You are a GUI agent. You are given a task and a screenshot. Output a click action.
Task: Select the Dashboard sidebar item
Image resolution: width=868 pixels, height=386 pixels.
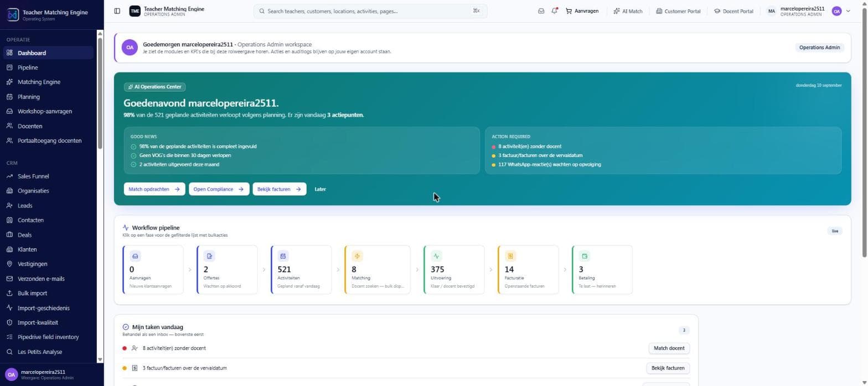coord(48,53)
